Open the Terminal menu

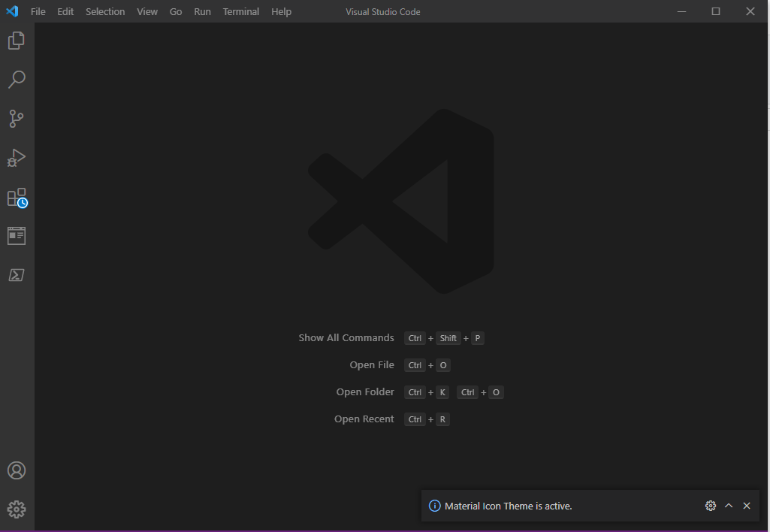241,11
